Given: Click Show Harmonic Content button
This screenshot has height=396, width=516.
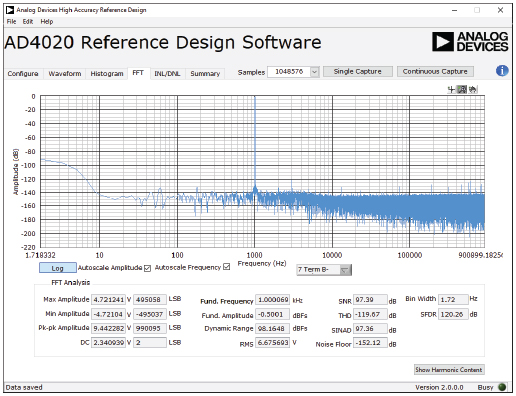Looking at the screenshot, I should pyautogui.click(x=449, y=370).
